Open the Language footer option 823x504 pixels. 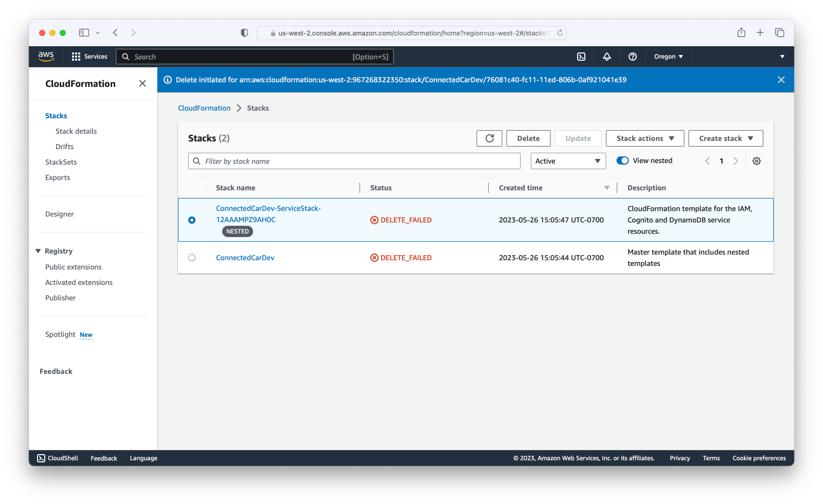(144, 458)
